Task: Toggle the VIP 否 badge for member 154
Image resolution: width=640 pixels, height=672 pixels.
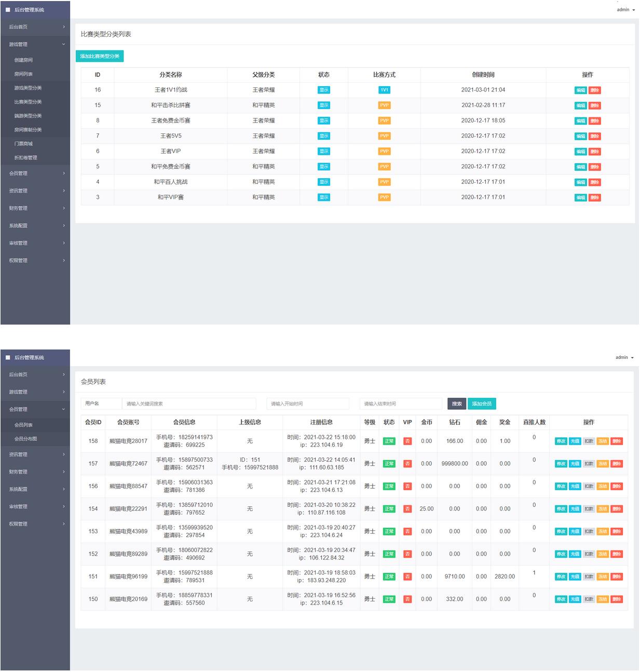Action: point(407,509)
